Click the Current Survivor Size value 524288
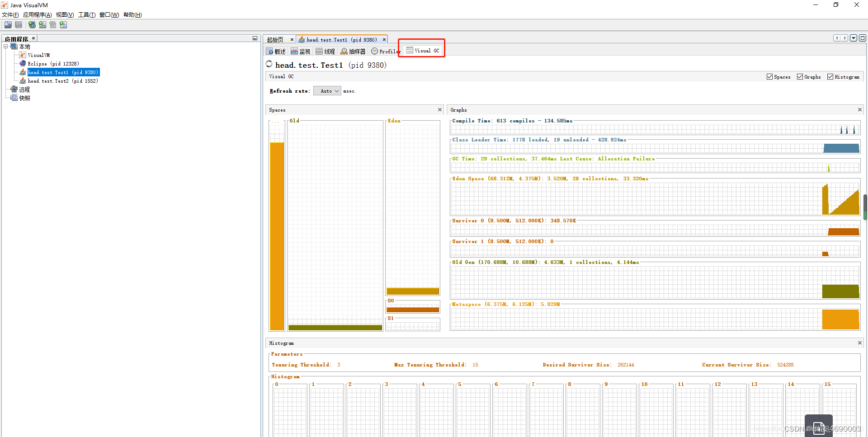 (x=785, y=365)
